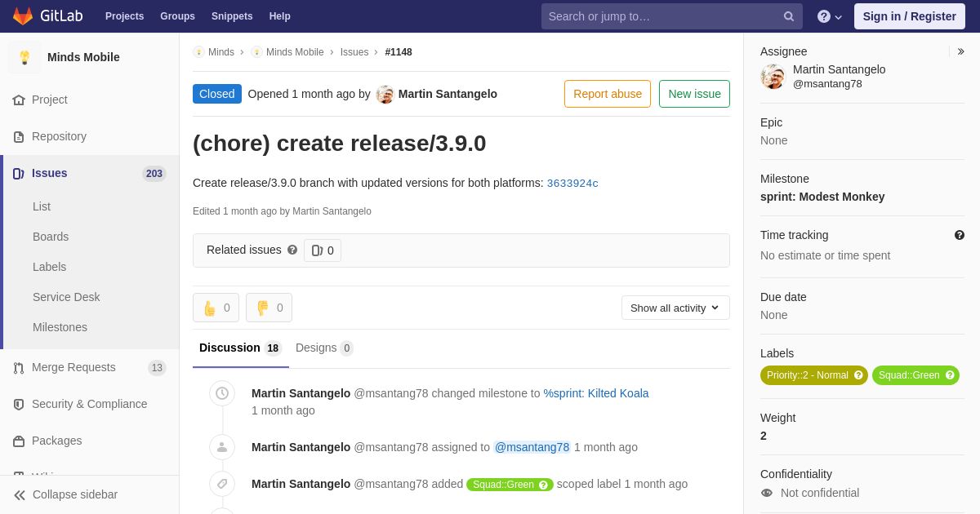Open the Show all activity dropdown
The height and width of the screenshot is (514, 980).
pyautogui.click(x=675, y=308)
